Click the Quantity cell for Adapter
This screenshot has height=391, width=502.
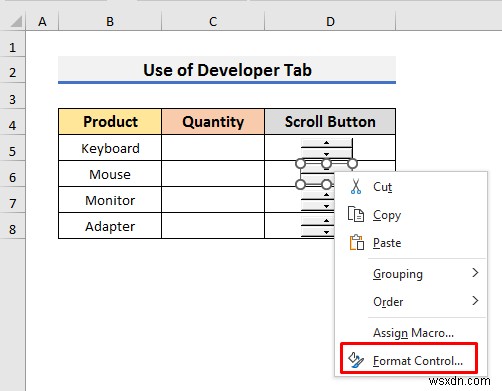tap(213, 226)
